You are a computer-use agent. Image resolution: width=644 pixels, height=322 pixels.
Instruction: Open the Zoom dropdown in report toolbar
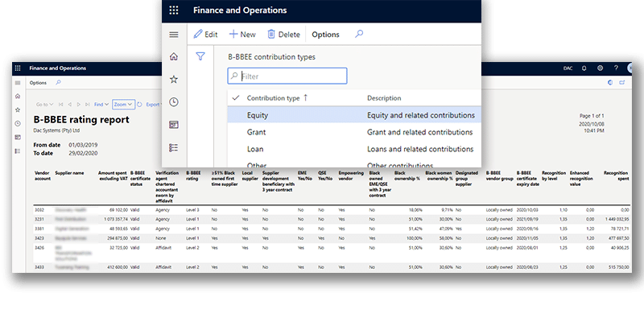[124, 104]
